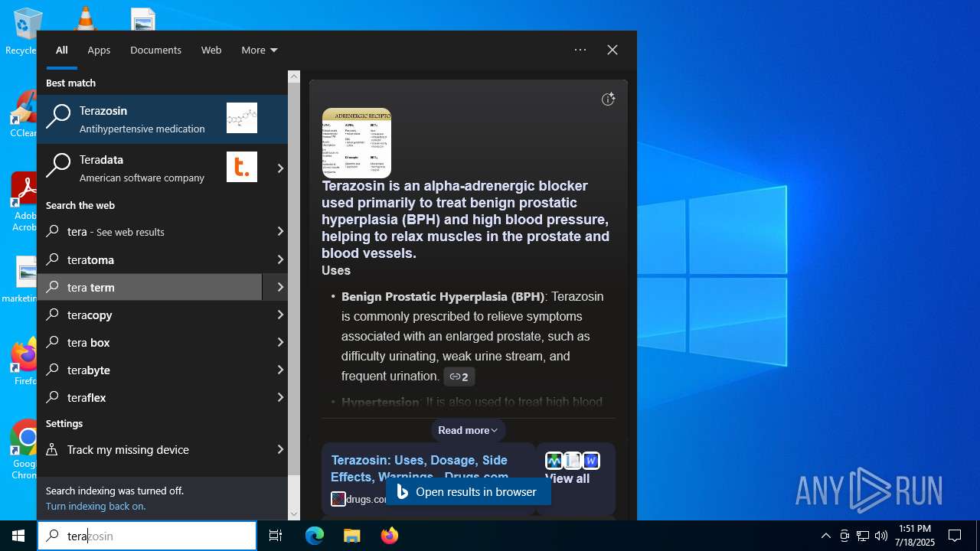
Task: Click the VLC media player desktop icon
Action: [85, 19]
